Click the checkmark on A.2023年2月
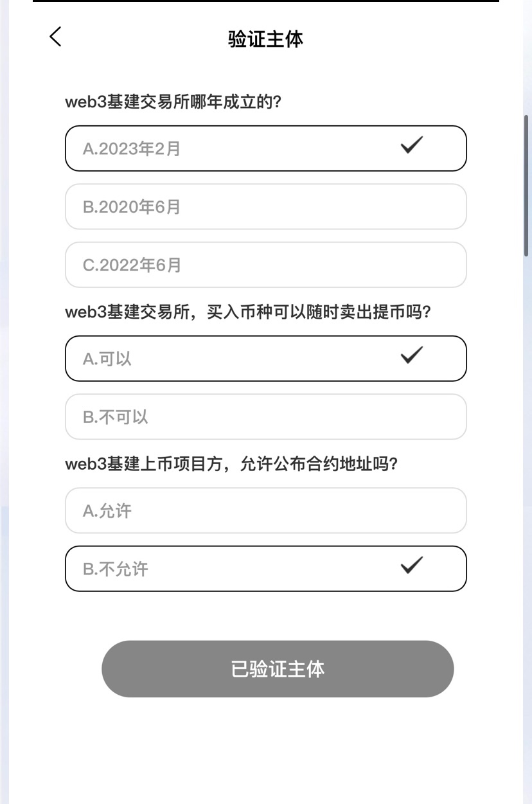532x804 pixels. (x=411, y=145)
